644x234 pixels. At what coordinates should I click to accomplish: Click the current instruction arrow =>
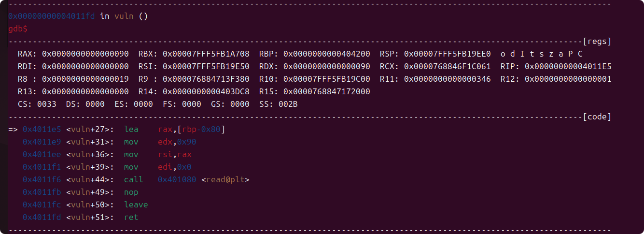coord(13,129)
